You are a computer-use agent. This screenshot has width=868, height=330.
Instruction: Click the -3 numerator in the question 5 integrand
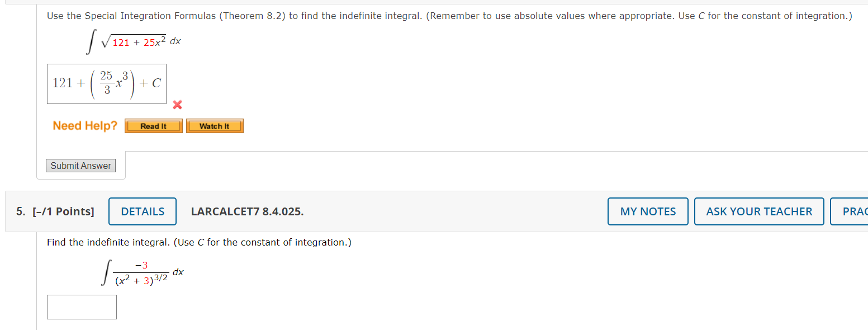pyautogui.click(x=140, y=265)
